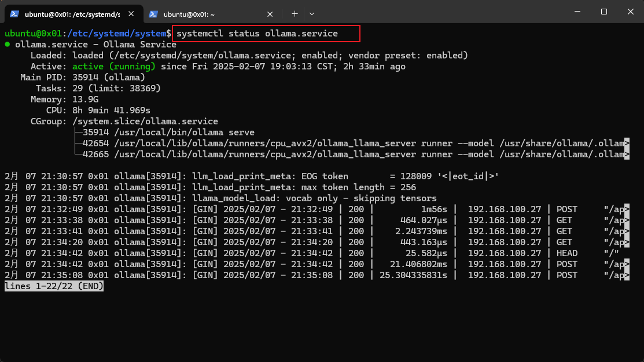Click the process line starting with 42654

point(352,143)
